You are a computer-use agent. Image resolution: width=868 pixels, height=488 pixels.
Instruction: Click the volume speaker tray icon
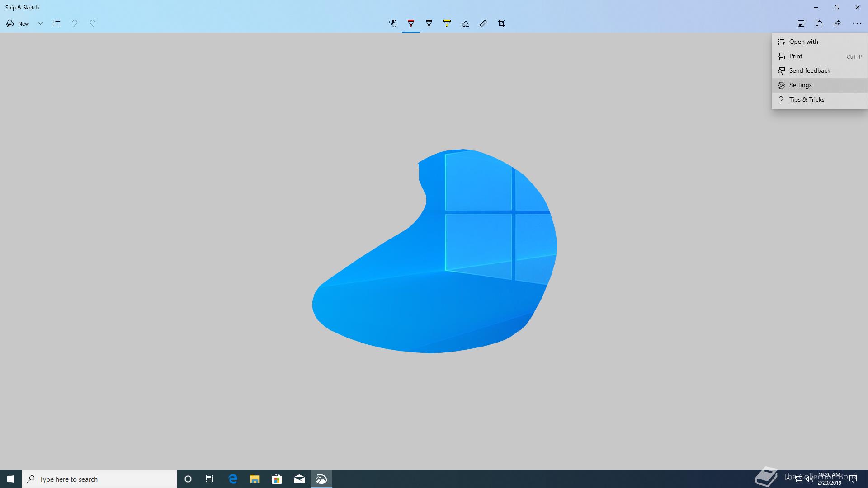click(x=810, y=479)
